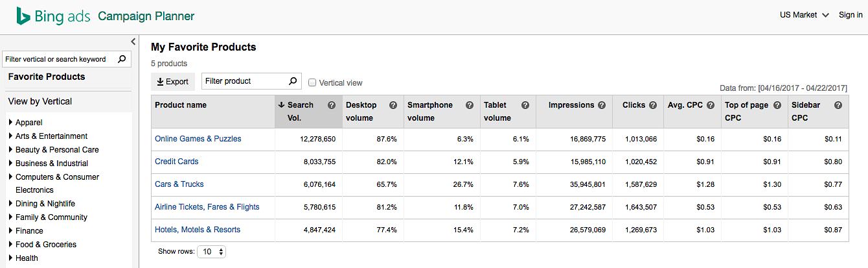This screenshot has width=868, height=268.
Task: Select Favorite Products in sidebar
Action: (47, 77)
